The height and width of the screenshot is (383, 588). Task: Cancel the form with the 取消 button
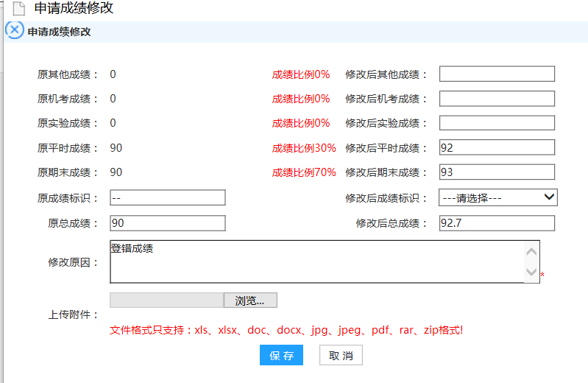(341, 356)
